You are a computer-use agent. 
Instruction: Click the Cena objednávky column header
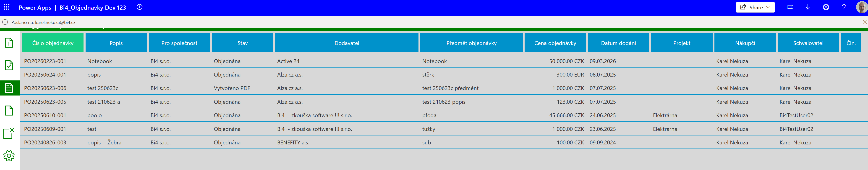(555, 43)
